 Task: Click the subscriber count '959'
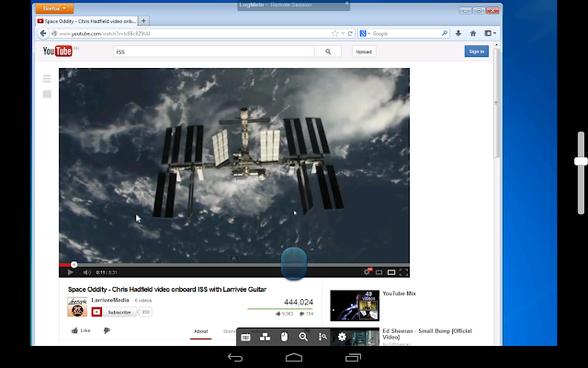click(145, 312)
